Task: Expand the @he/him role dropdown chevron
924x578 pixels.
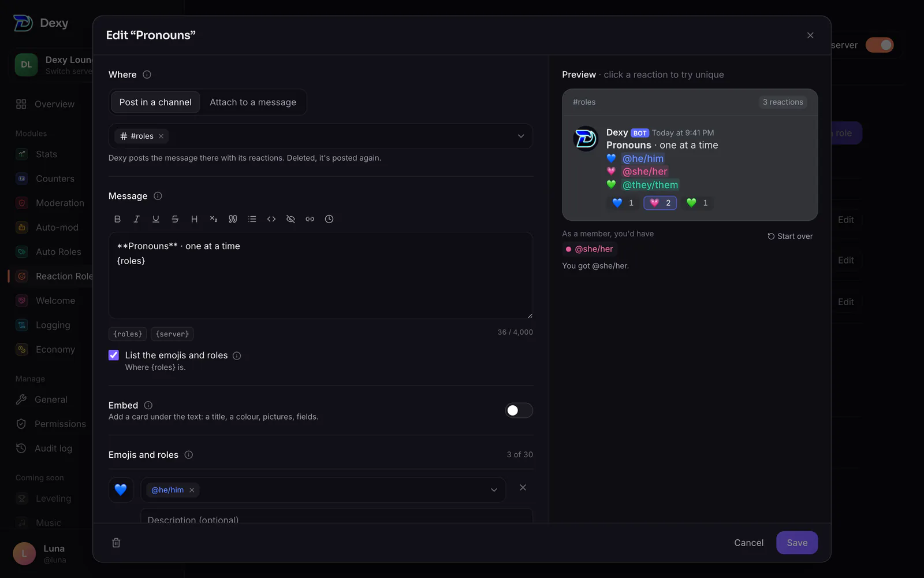Action: pos(494,490)
